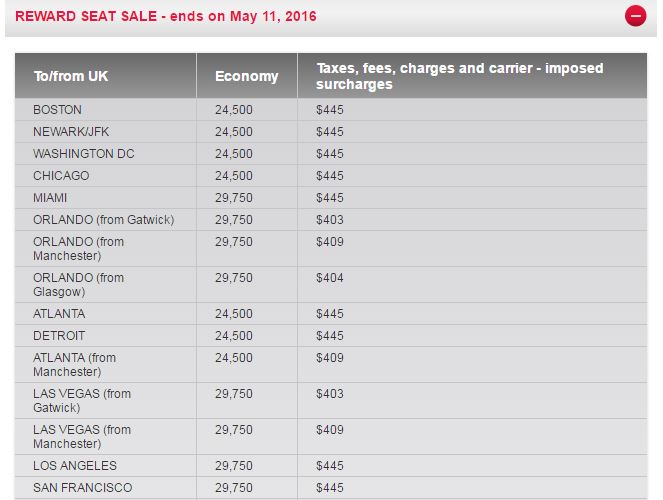The image size is (663, 500).
Task: Select LAS VEGAS (from Manchester) row
Action: click(82, 437)
